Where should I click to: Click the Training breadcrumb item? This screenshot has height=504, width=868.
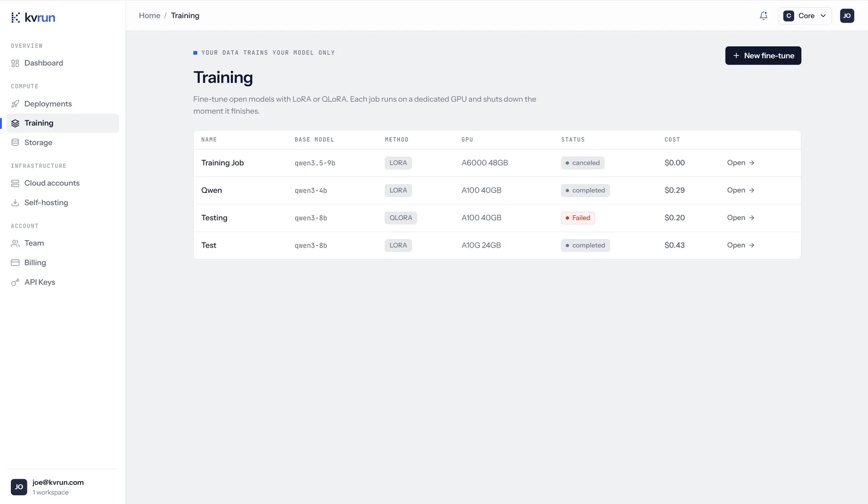click(x=185, y=16)
